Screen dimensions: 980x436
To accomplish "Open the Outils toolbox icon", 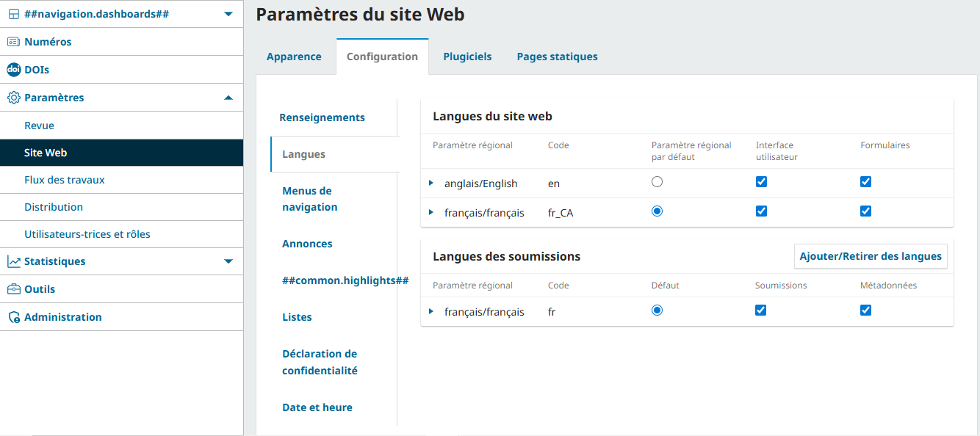I will (x=13, y=289).
